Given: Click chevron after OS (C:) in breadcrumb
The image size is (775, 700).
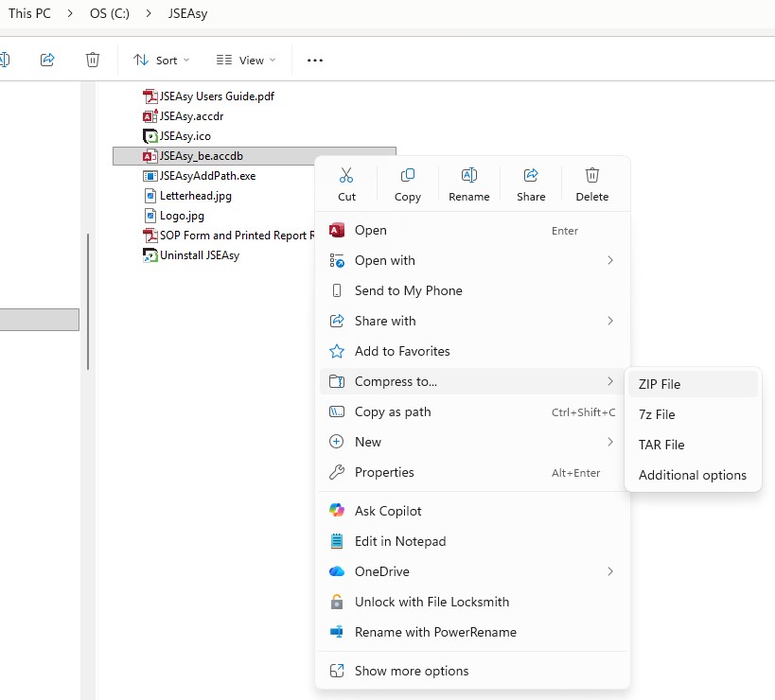Looking at the screenshot, I should pyautogui.click(x=149, y=13).
